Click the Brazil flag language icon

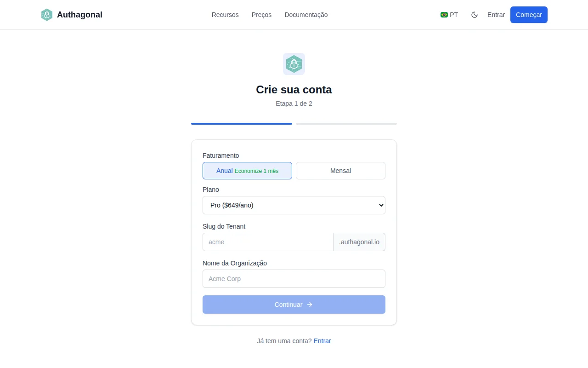444,15
